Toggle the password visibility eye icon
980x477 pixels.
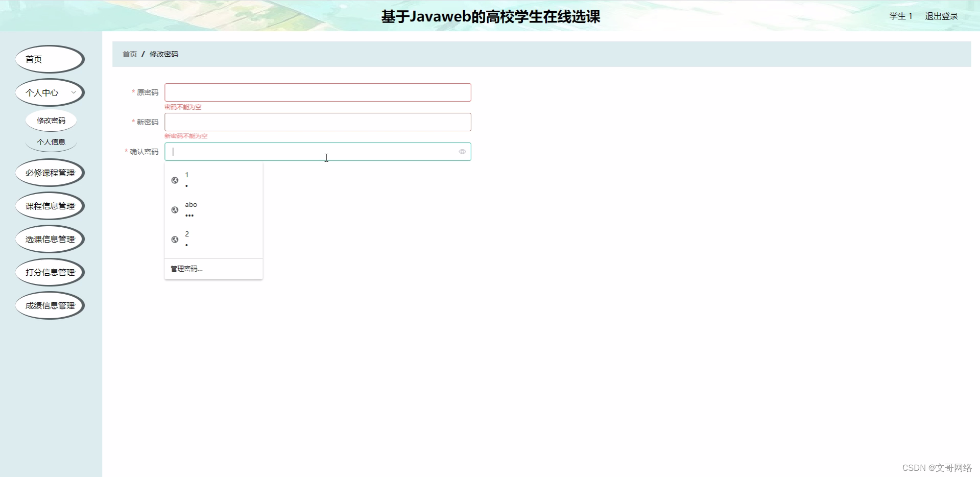coord(462,152)
